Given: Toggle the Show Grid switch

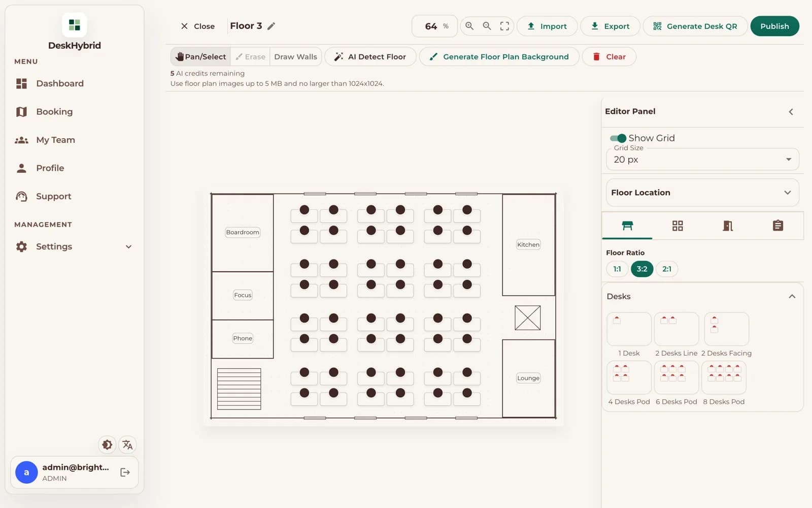Looking at the screenshot, I should 618,138.
